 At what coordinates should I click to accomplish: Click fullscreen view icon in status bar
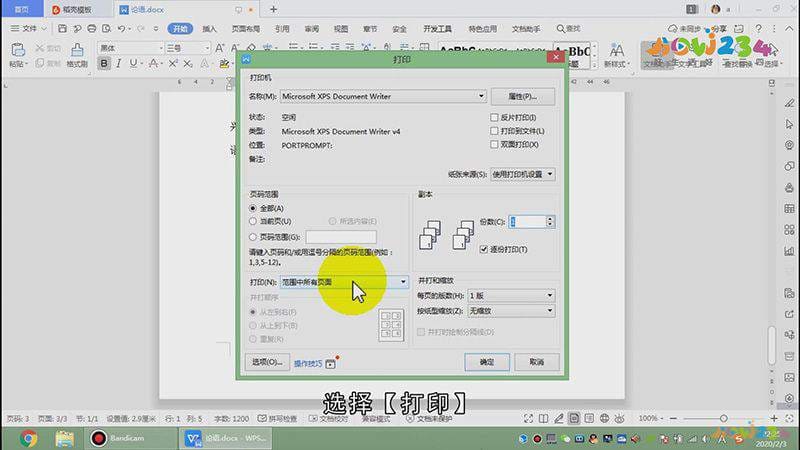point(528,418)
